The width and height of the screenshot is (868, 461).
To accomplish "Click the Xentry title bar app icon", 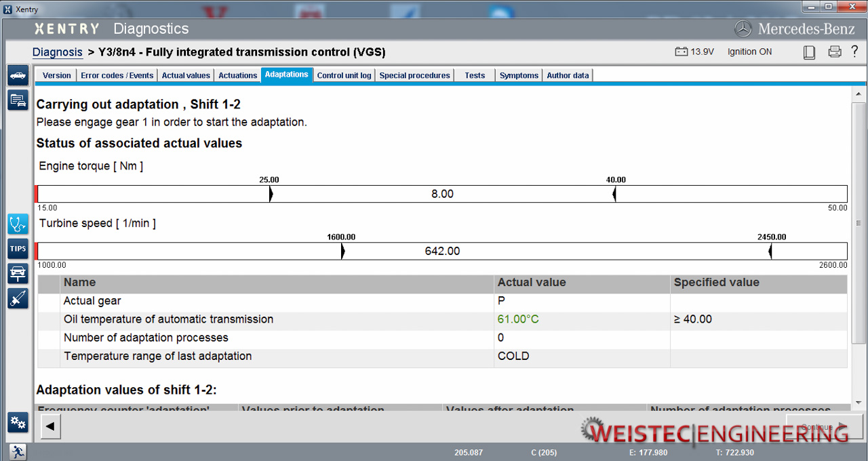I will coord(7,9).
